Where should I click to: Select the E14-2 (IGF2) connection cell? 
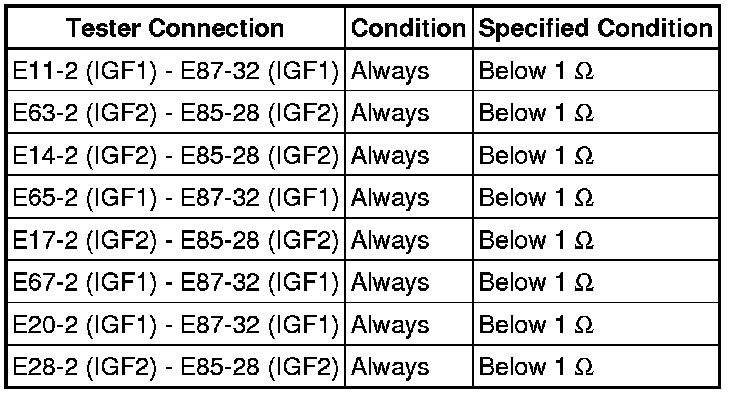click(176, 154)
